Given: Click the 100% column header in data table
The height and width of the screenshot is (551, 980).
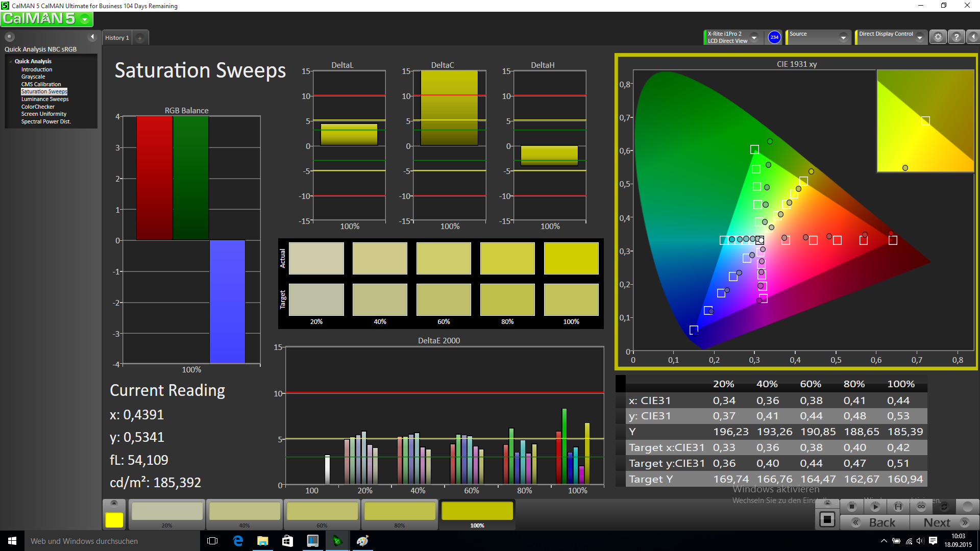Looking at the screenshot, I should tap(901, 384).
